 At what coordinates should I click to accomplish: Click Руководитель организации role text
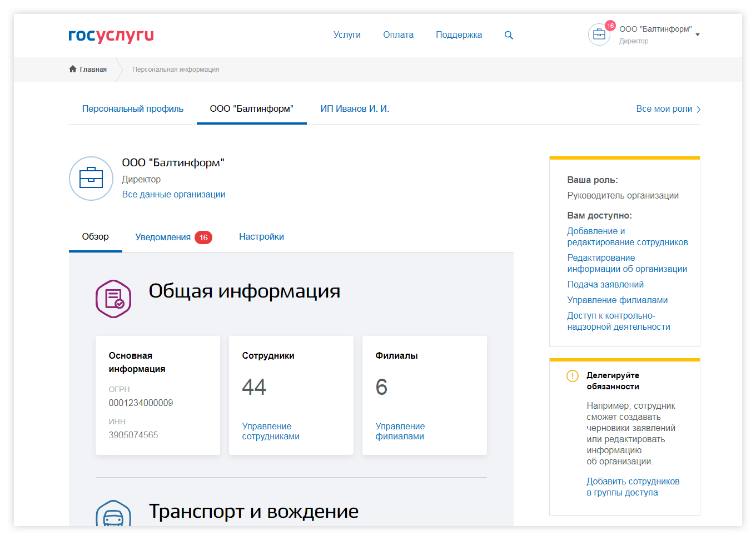[x=623, y=196]
